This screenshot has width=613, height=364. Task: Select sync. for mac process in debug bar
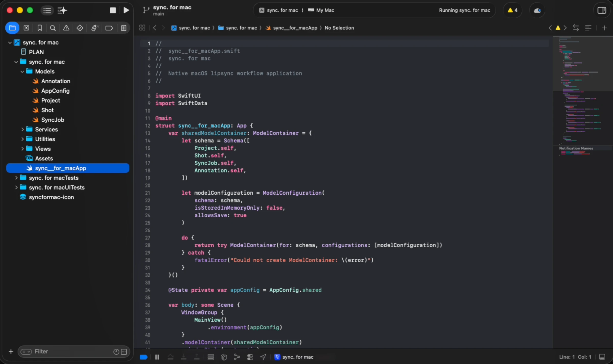pyautogui.click(x=294, y=357)
